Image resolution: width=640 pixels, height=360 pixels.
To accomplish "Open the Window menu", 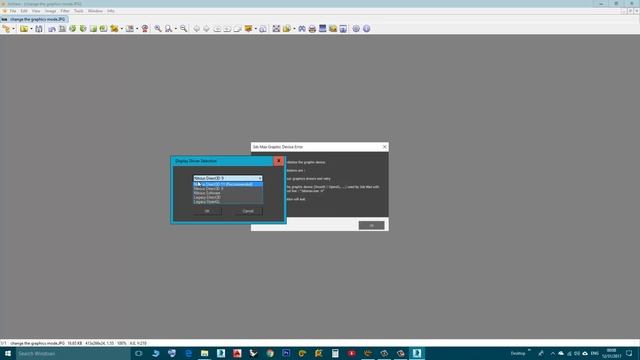I will click(95, 11).
